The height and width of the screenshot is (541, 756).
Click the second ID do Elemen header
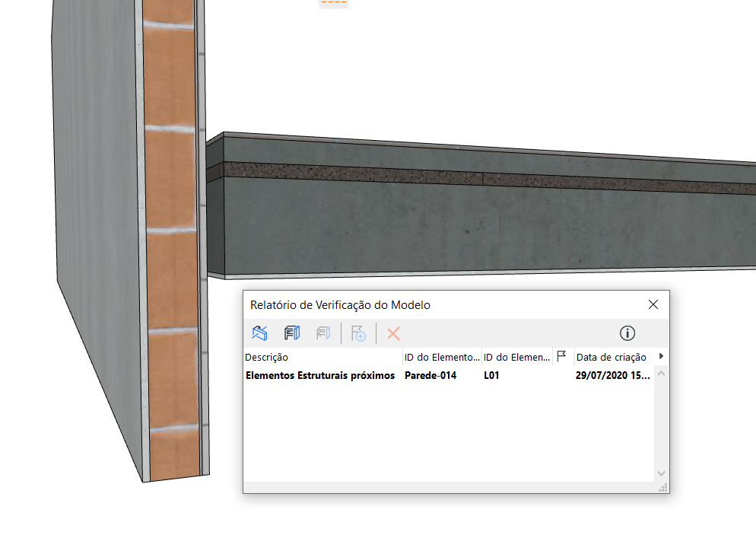click(516, 357)
